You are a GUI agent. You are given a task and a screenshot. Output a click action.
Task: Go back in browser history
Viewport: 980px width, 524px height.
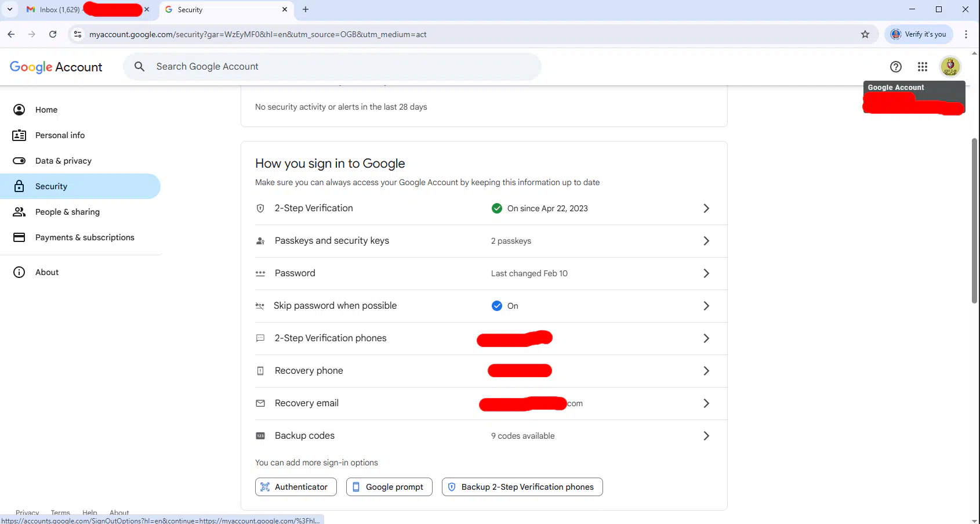[x=11, y=34]
